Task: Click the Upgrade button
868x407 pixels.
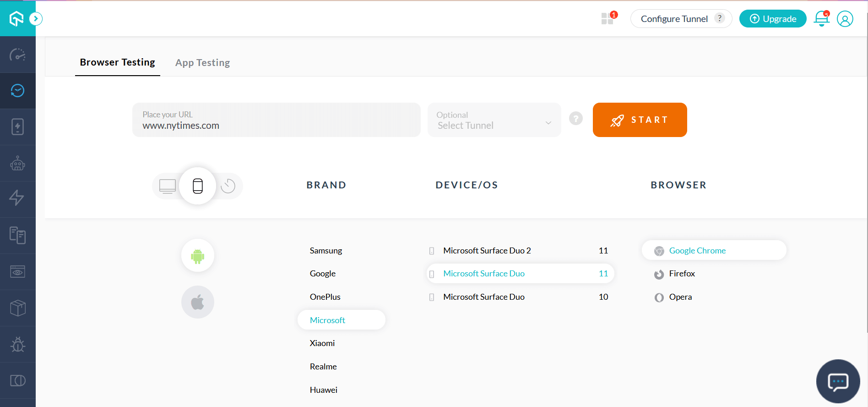Action: [773, 19]
